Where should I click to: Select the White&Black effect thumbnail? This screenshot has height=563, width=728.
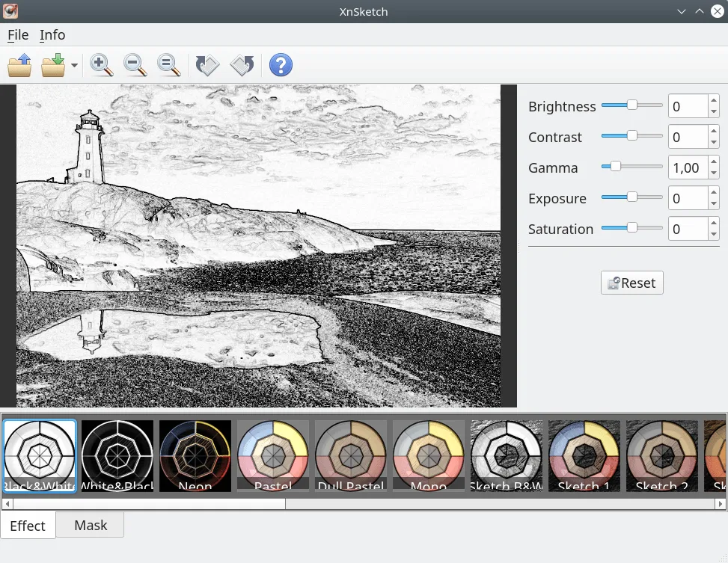click(117, 456)
